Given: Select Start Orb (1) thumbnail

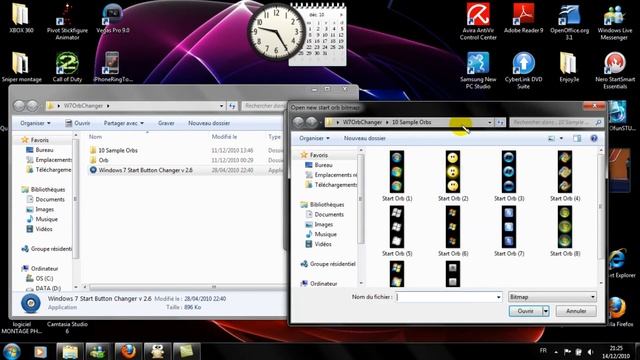Looking at the screenshot, I should tap(397, 176).
